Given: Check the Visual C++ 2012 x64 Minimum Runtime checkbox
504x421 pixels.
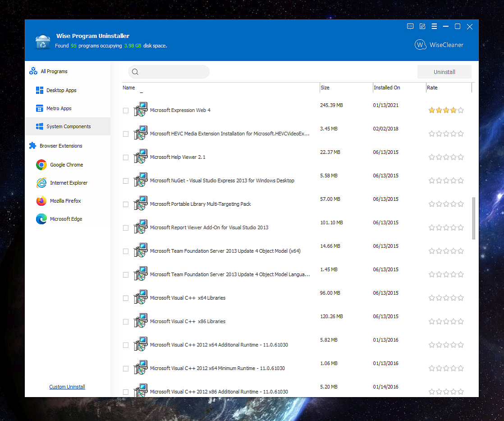Looking at the screenshot, I should click(x=126, y=369).
